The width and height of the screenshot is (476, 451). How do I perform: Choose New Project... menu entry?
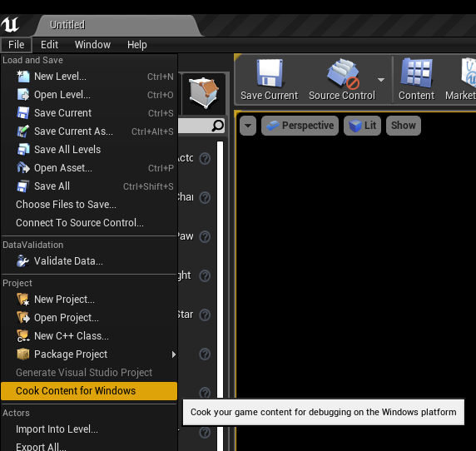89,300
